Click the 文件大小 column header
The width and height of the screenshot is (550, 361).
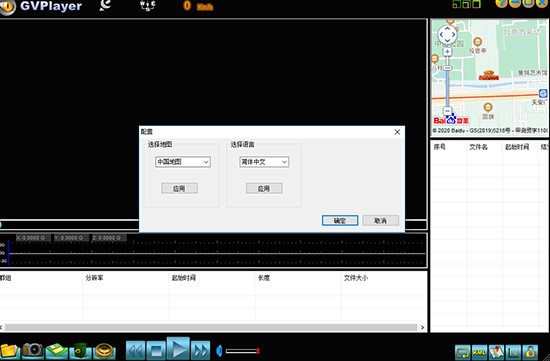(x=356, y=278)
